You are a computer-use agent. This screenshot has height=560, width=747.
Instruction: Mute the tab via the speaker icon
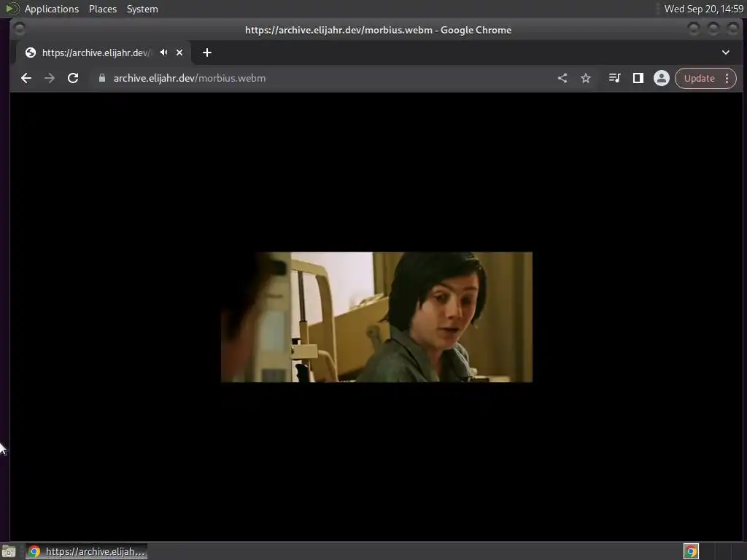(x=164, y=52)
